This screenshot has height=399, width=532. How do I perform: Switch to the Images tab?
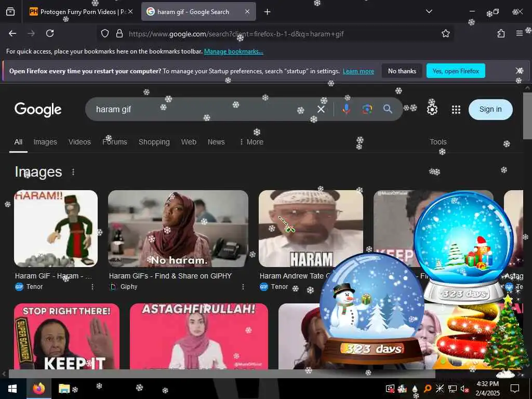(45, 142)
